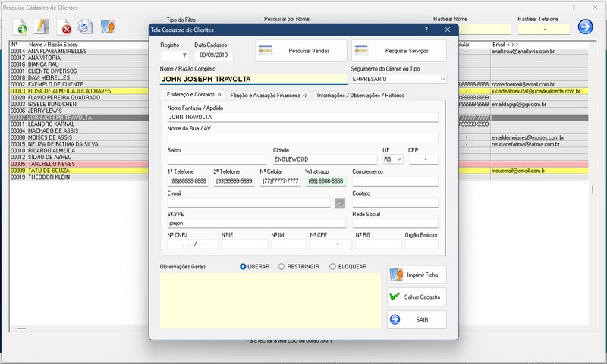The height and width of the screenshot is (364, 607).
Task: Click the blue arrow search icon
Action: [x=585, y=27]
